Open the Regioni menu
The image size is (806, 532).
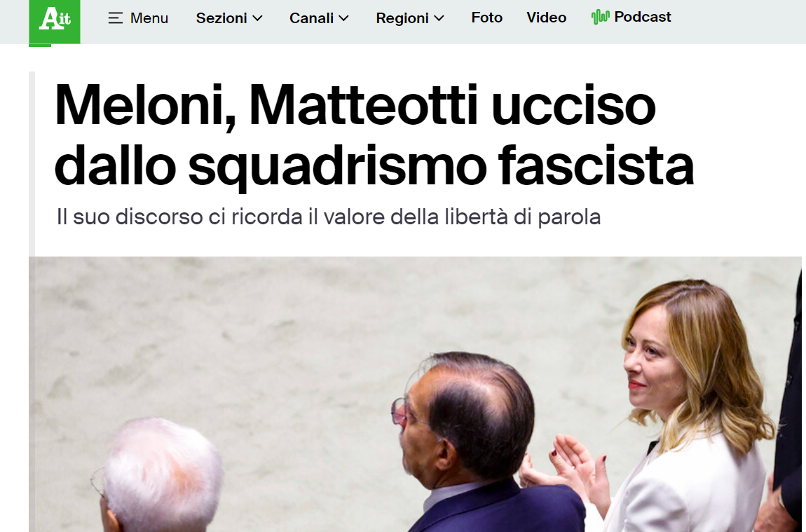410,18
